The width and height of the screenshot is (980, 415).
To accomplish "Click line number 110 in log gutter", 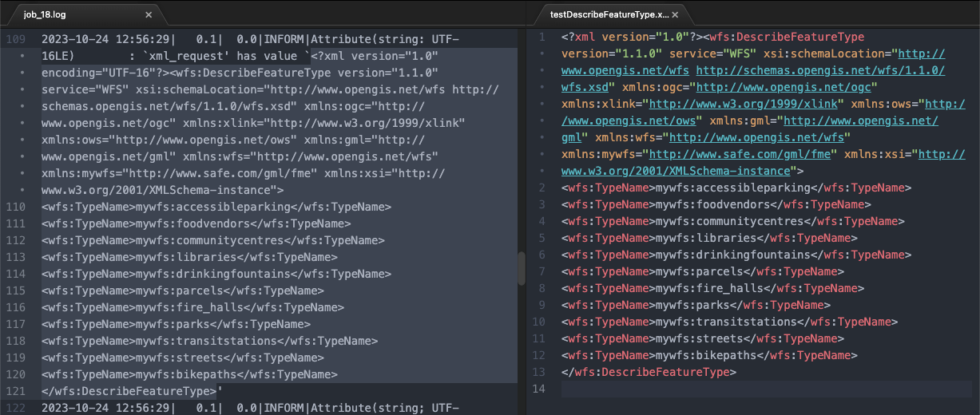I will pos(16,207).
